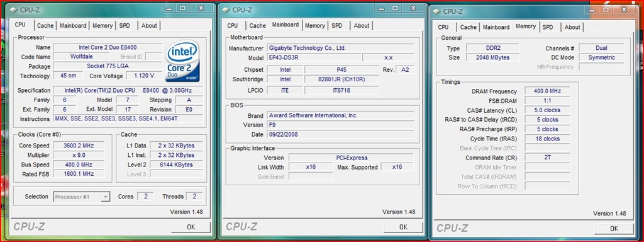
Task: Click the Package field Socket 775 LGA
Action: click(107, 66)
